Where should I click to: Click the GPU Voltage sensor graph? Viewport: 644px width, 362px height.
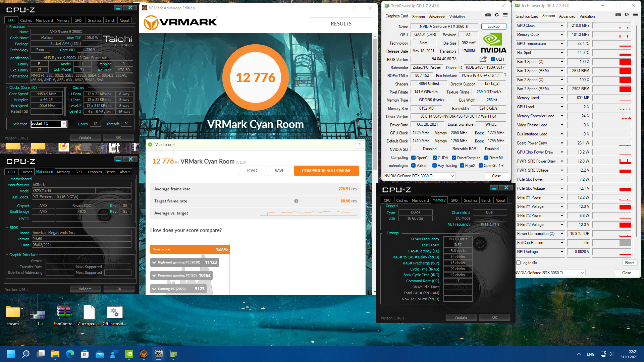pos(612,252)
